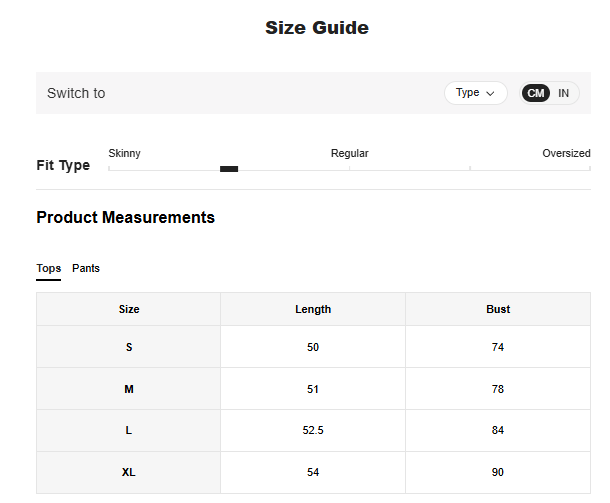
Task: Click the Skinny fit label
Action: [124, 153]
